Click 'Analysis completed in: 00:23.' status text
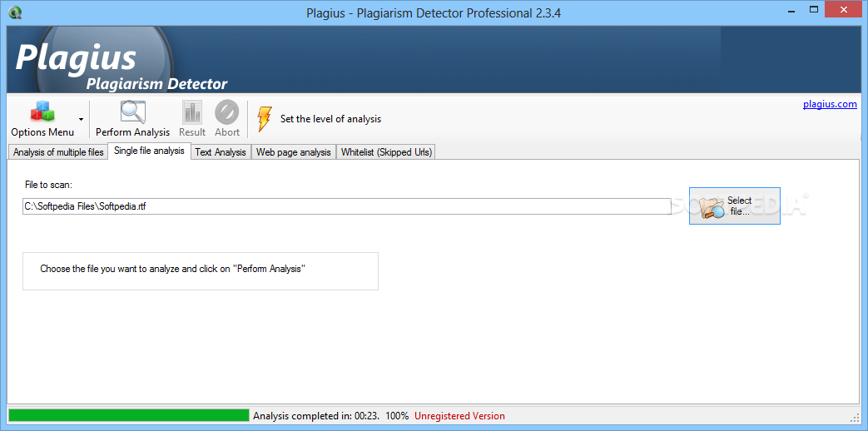Image resolution: width=868 pixels, height=431 pixels. (316, 415)
